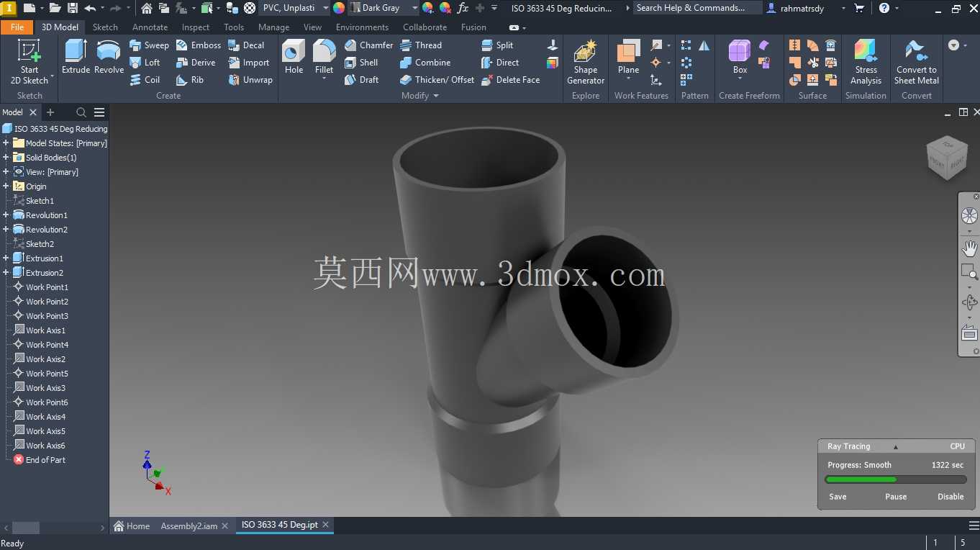The height and width of the screenshot is (550, 980).
Task: Click the Split tool
Action: (497, 45)
